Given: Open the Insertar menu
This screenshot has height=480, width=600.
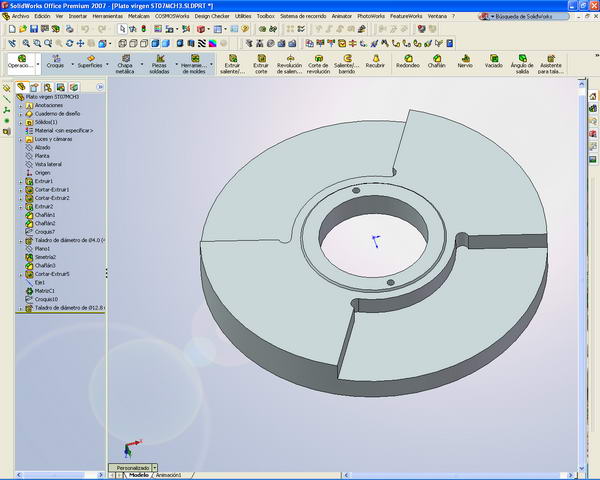Looking at the screenshot, I should click(x=77, y=17).
